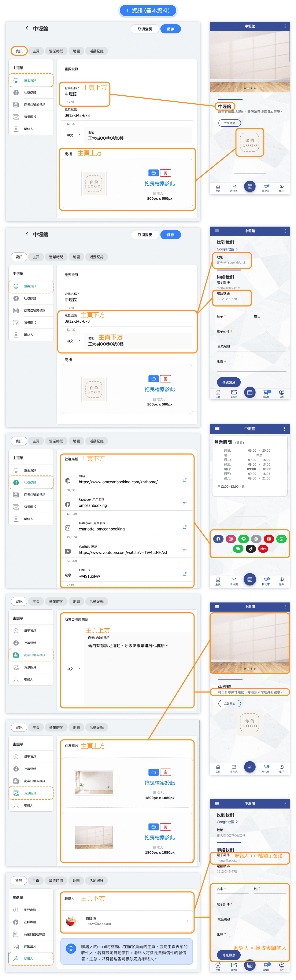Tap the TikTok social media icon
296x980 pixels.
point(250,548)
